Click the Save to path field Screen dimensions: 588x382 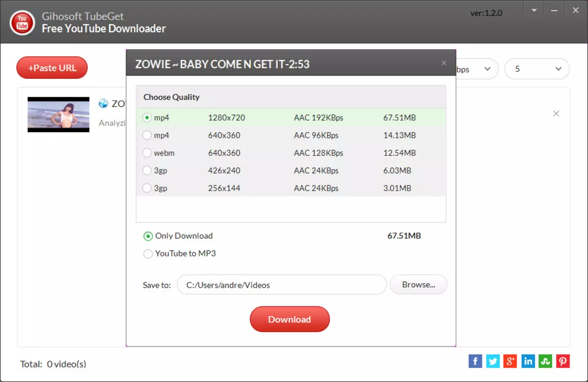282,285
